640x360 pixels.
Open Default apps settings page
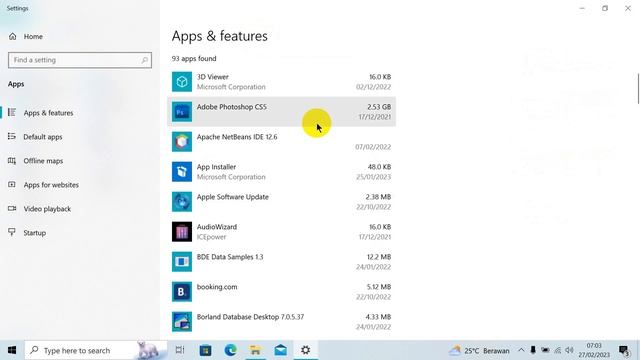point(42,137)
